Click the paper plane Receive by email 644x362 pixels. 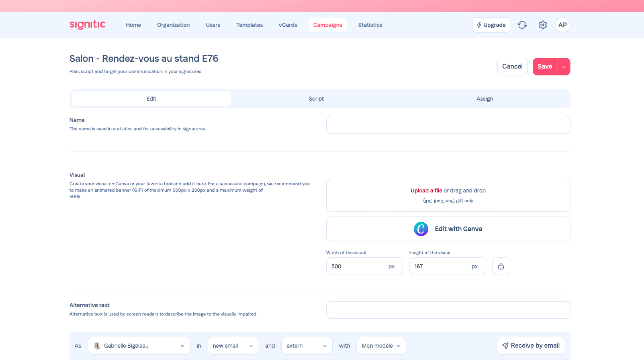click(531, 346)
